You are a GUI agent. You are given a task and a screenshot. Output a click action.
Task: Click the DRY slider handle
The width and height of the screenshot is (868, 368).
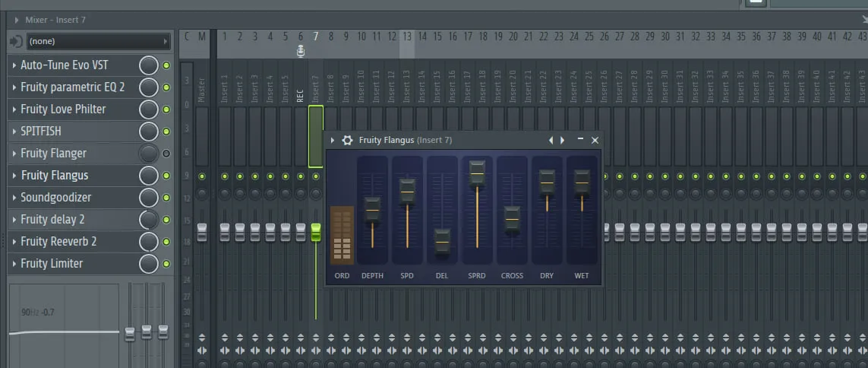coord(547,182)
